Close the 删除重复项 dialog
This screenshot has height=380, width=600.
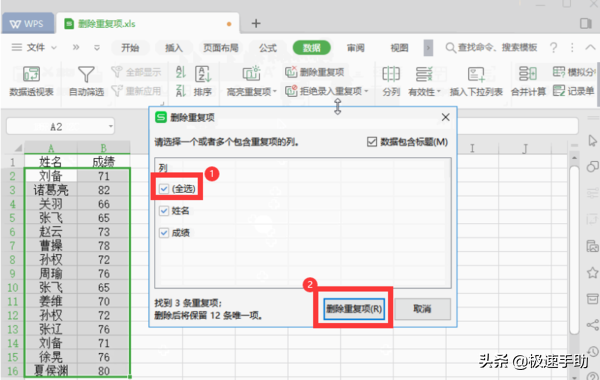tap(445, 117)
